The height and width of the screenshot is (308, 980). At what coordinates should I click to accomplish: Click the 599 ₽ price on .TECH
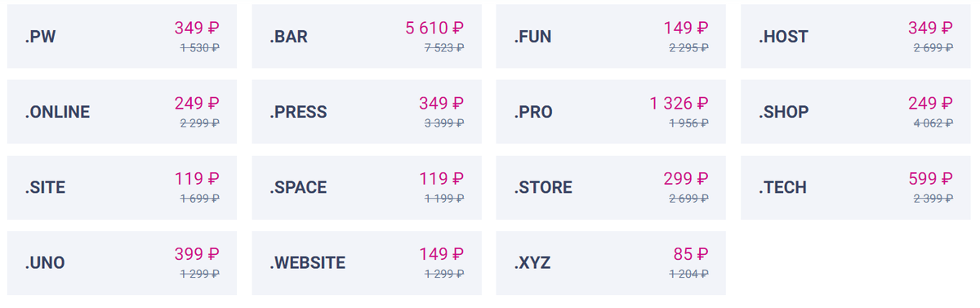tap(930, 179)
